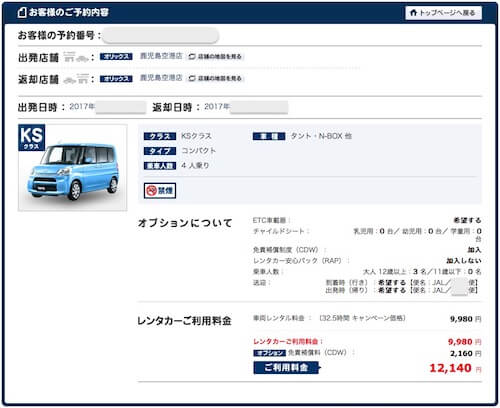Screen dimensions: 500x408
Task: Click the redacted reservation number field
Action: (x=161, y=36)
